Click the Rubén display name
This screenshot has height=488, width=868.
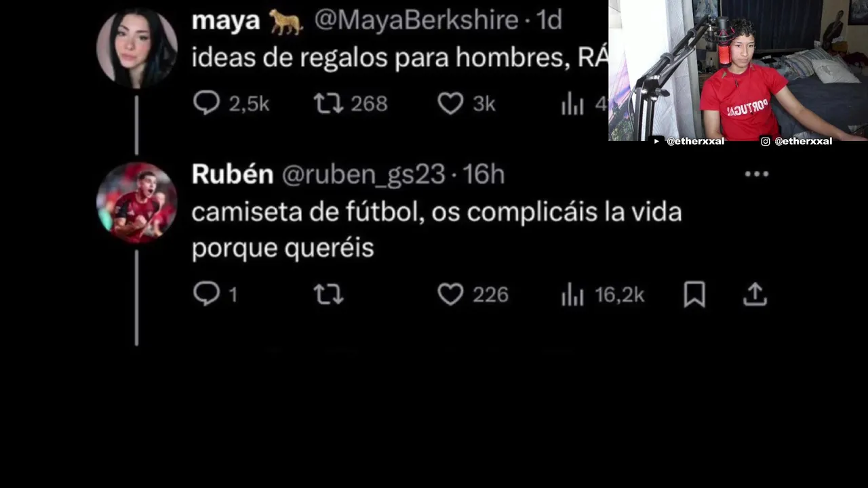[233, 174]
